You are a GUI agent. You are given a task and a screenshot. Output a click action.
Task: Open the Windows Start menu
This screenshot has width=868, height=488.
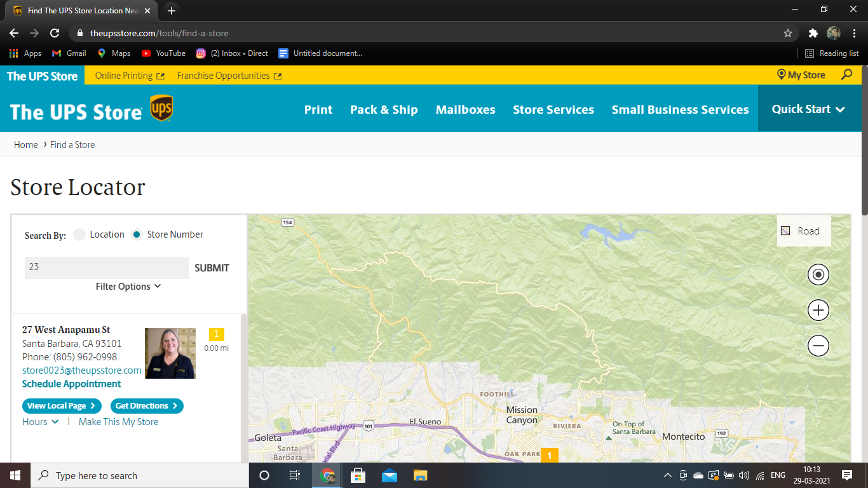(15, 475)
